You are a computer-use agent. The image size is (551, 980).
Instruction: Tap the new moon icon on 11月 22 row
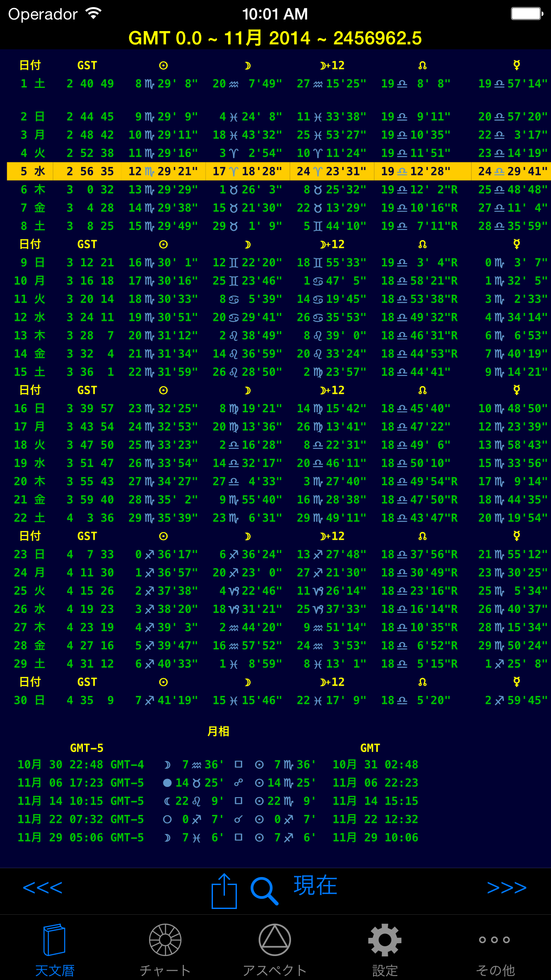tap(167, 820)
